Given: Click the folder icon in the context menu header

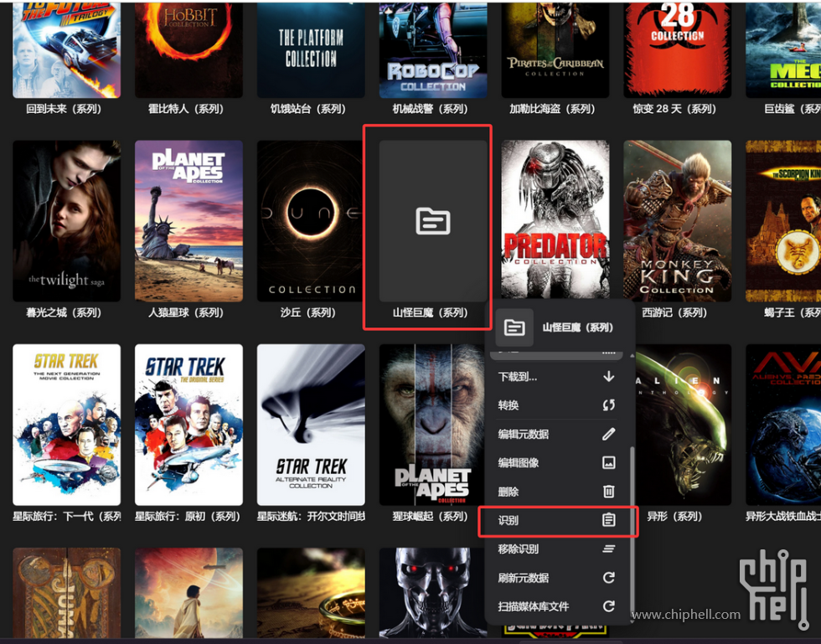Looking at the screenshot, I should tap(514, 327).
